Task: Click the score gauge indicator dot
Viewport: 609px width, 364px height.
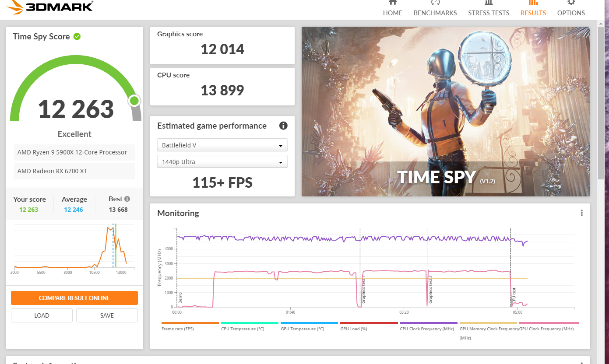Action: (x=135, y=101)
